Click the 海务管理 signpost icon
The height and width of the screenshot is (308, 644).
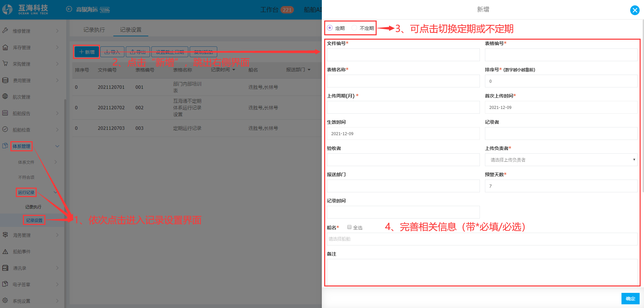(5, 235)
